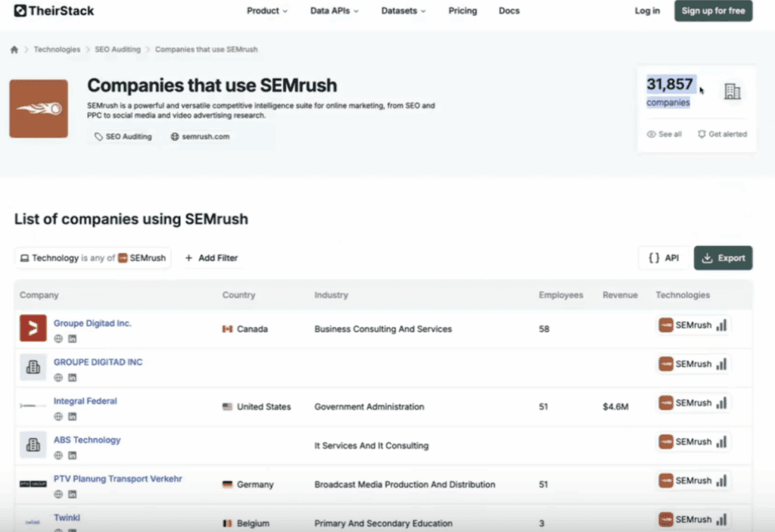Viewport: 775px width, 532px height.
Task: Open the GROUPE DIGITAD INC uppercase company link
Action: pos(98,362)
